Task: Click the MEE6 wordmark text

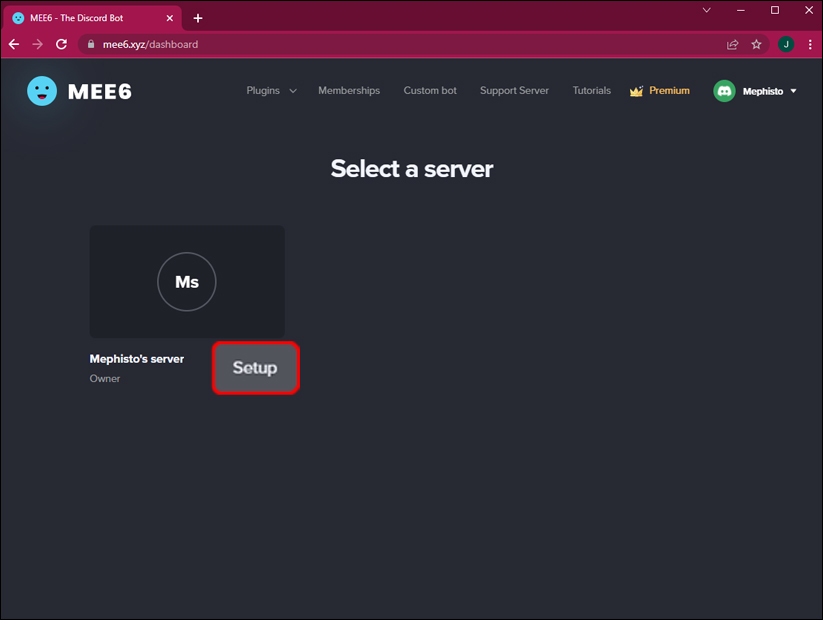Action: tap(100, 91)
